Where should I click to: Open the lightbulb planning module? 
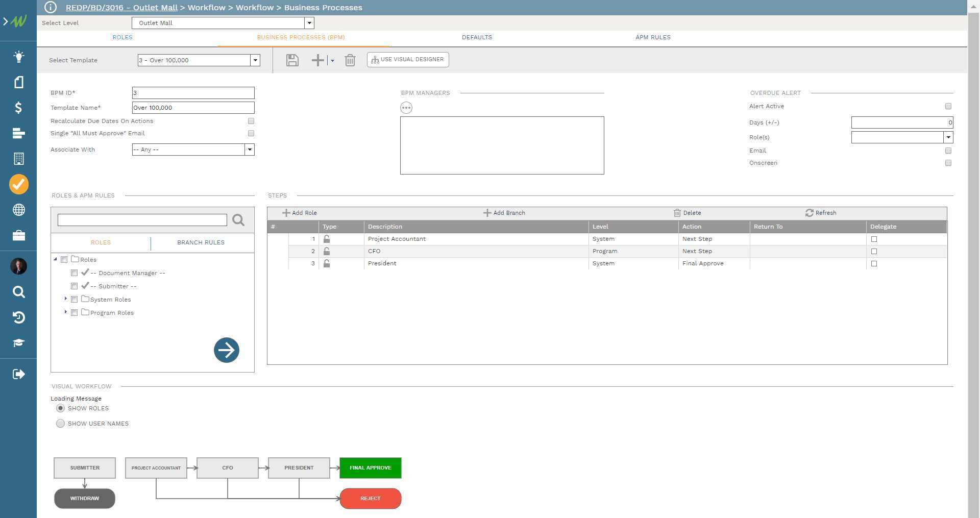click(x=18, y=57)
